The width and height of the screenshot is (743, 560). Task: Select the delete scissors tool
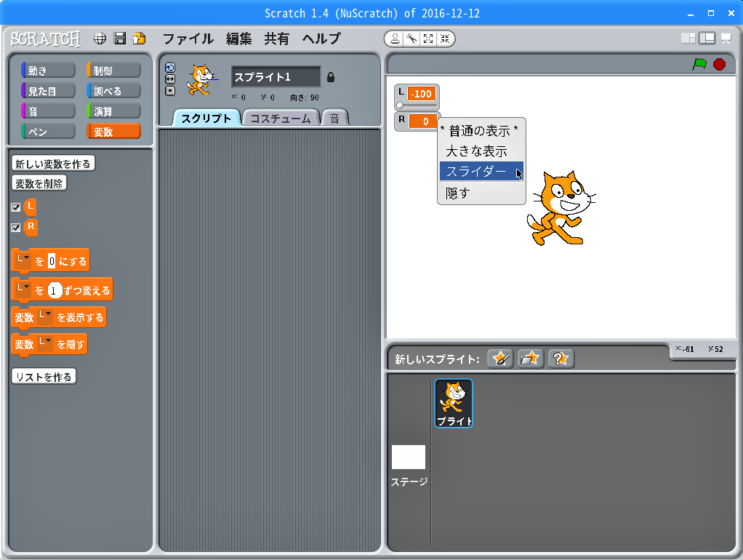(411, 39)
